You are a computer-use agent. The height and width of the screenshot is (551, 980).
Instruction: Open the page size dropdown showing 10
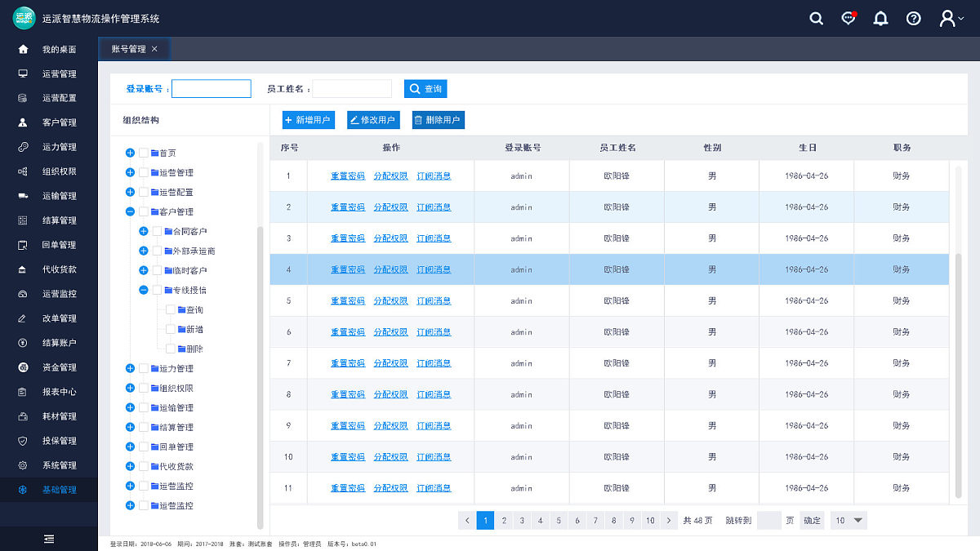coord(849,520)
